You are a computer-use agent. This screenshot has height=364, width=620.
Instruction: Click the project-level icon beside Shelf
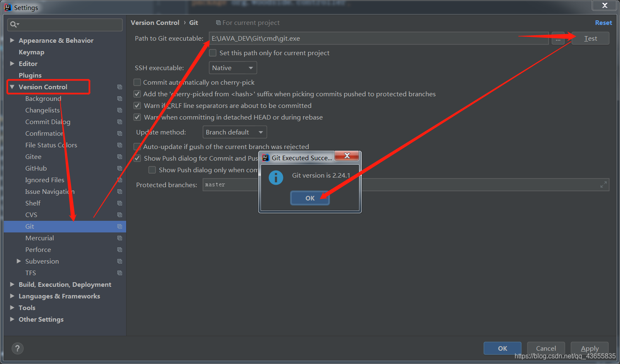point(120,203)
